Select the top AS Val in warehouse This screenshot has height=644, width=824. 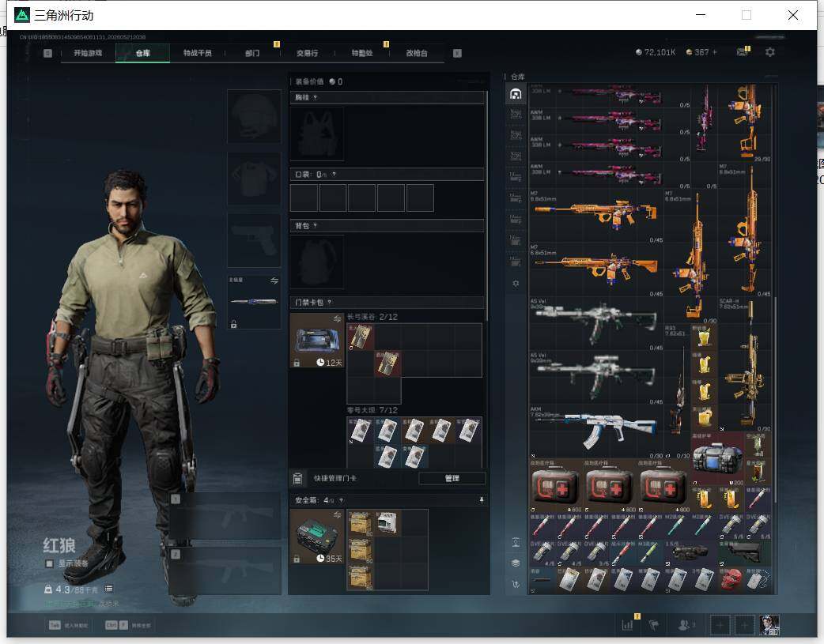point(596,322)
